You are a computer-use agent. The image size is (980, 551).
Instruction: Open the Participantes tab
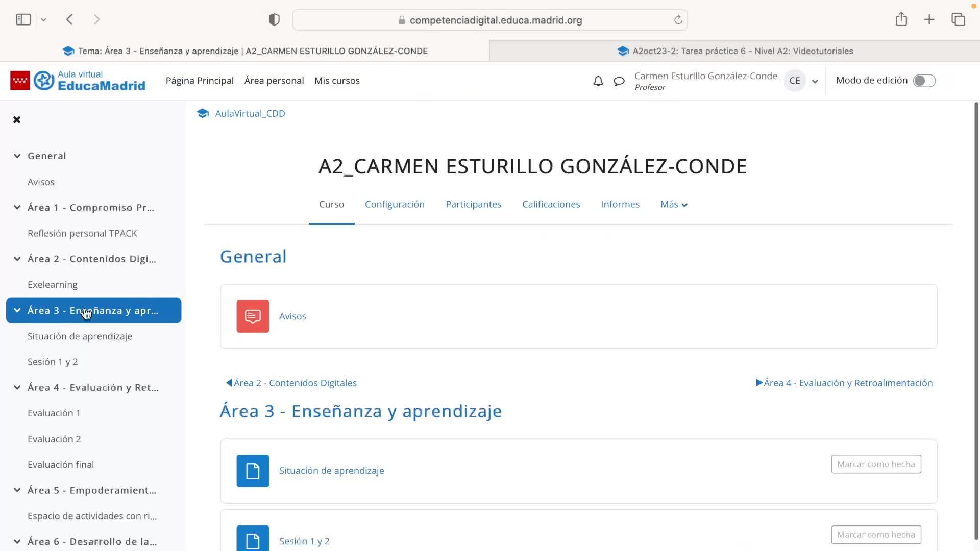pos(473,204)
